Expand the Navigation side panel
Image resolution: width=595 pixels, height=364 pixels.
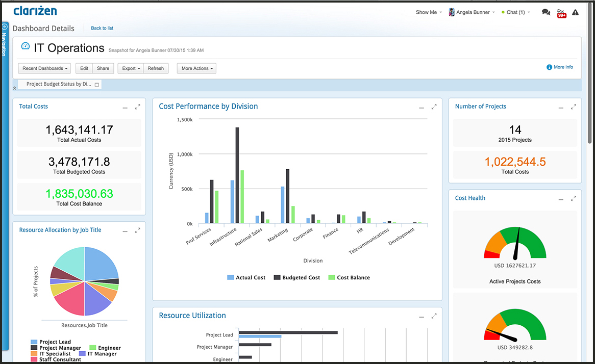pyautogui.click(x=5, y=27)
